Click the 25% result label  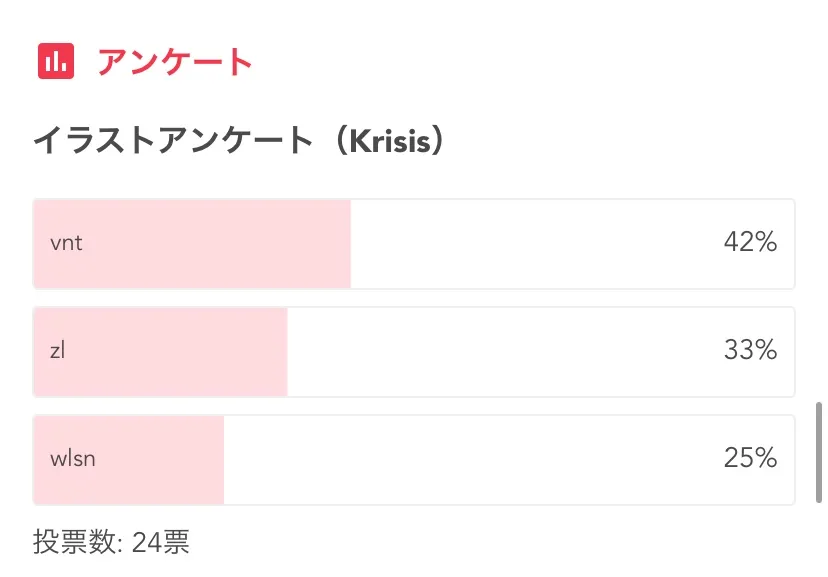pyautogui.click(x=750, y=459)
